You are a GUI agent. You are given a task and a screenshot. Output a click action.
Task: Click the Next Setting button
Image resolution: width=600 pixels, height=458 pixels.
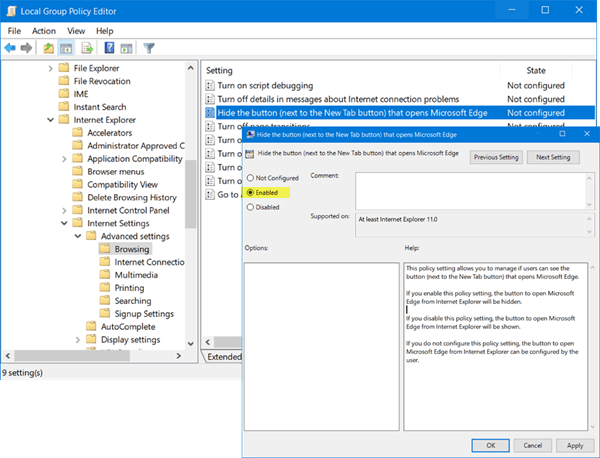553,157
